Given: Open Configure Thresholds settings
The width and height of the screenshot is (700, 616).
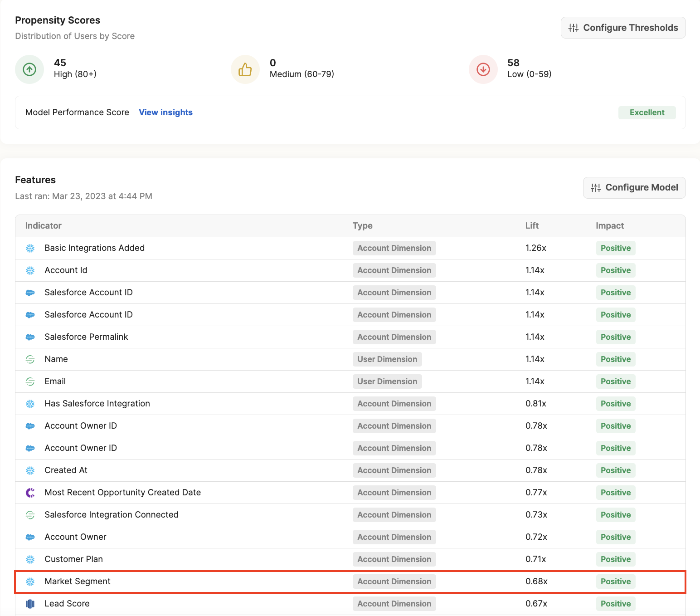Looking at the screenshot, I should (x=623, y=28).
